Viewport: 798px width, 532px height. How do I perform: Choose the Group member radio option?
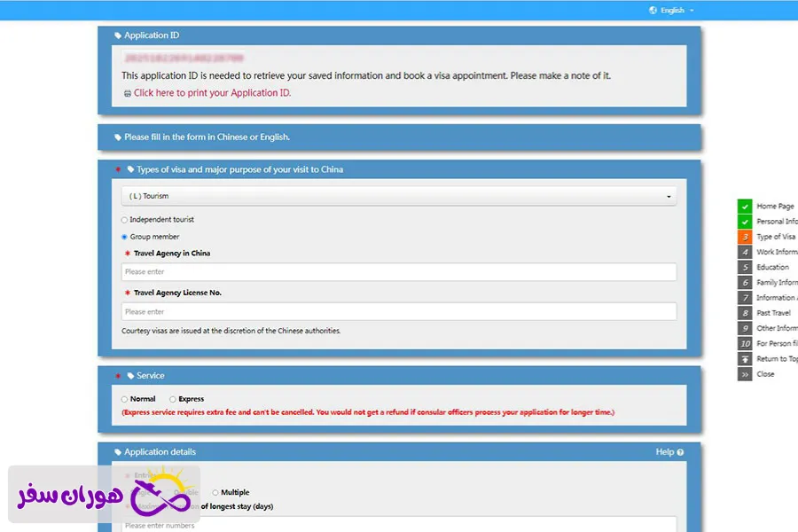pos(124,237)
